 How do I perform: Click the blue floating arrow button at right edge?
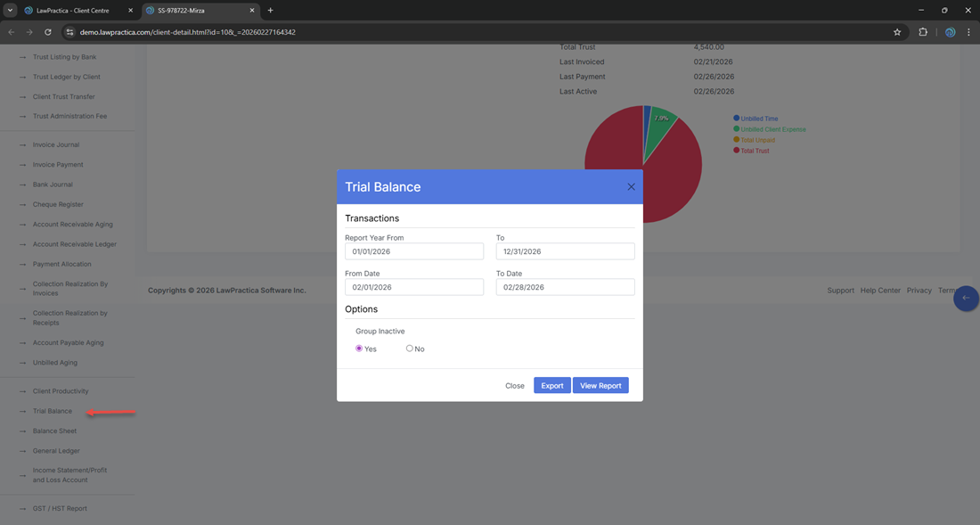pyautogui.click(x=966, y=298)
